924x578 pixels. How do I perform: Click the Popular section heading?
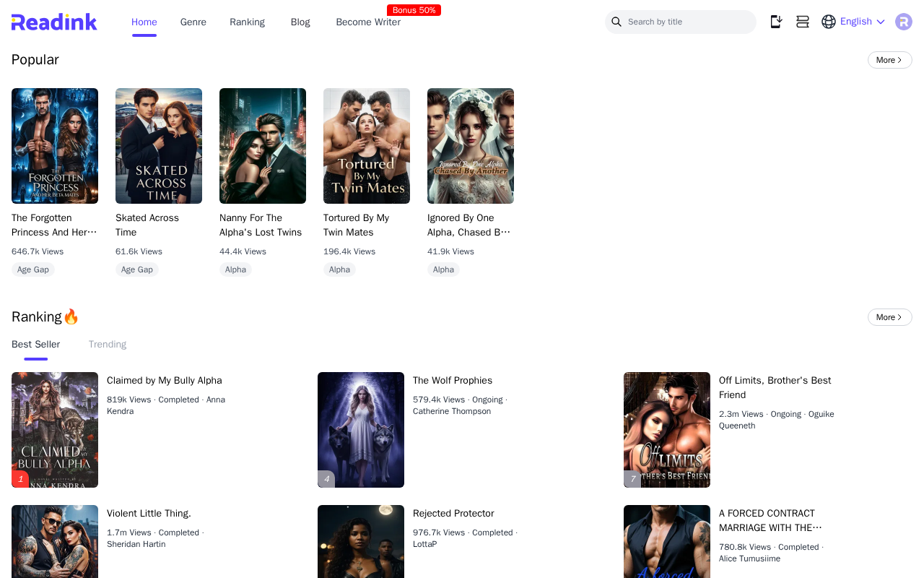(35, 60)
